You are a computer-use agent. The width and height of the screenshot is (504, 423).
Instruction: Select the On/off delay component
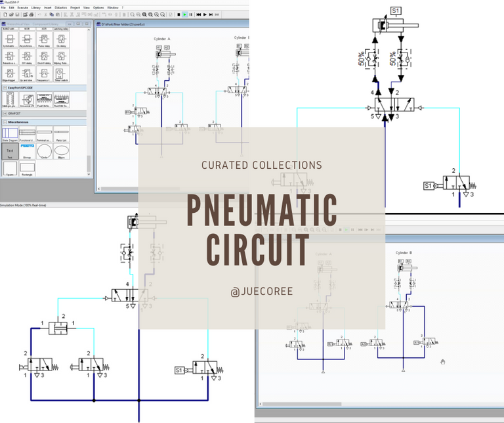point(44,57)
